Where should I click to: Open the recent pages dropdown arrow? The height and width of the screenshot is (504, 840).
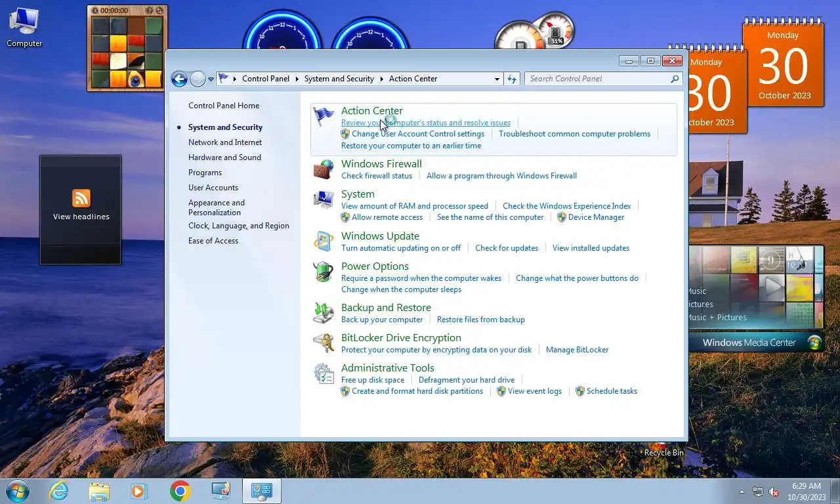click(211, 79)
